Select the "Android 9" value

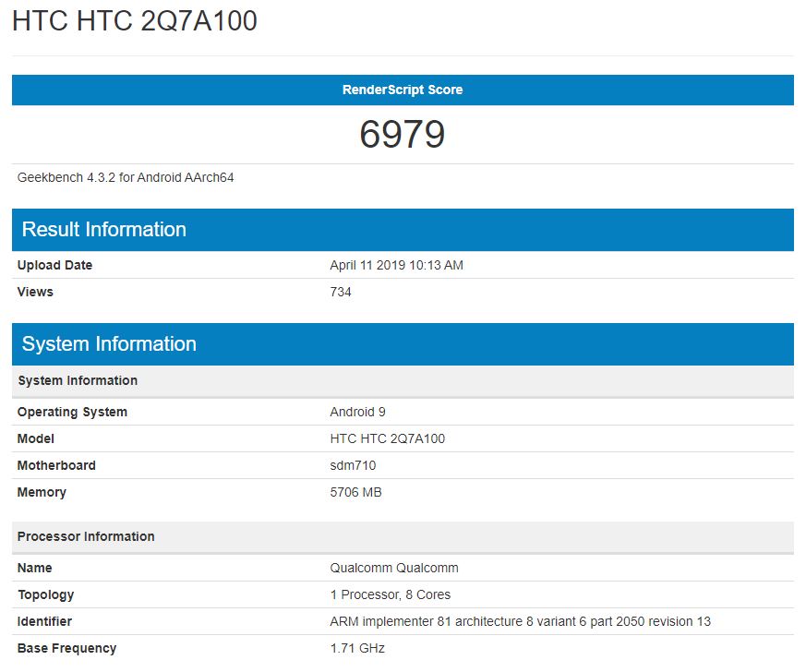tap(358, 412)
